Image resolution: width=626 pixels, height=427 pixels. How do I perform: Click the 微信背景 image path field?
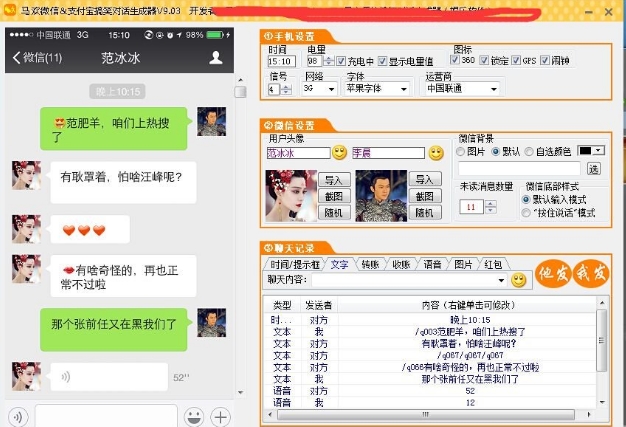(519, 169)
